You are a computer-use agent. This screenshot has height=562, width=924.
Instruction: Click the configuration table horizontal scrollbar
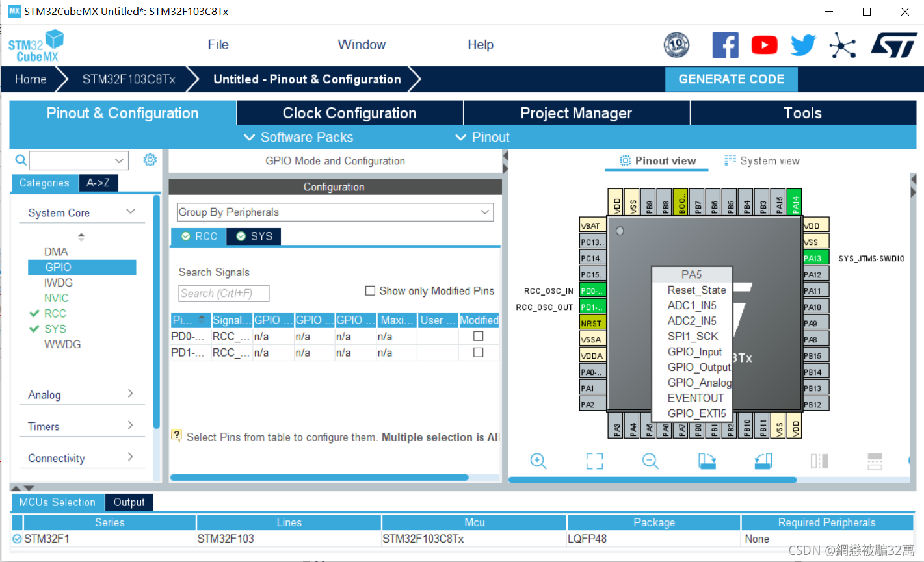coord(319,478)
